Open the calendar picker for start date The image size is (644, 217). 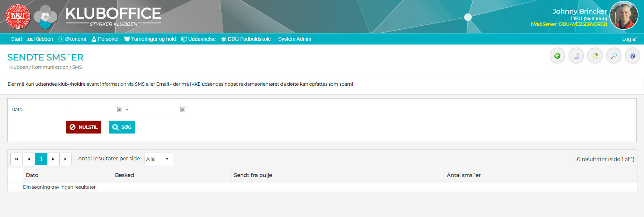pos(120,109)
